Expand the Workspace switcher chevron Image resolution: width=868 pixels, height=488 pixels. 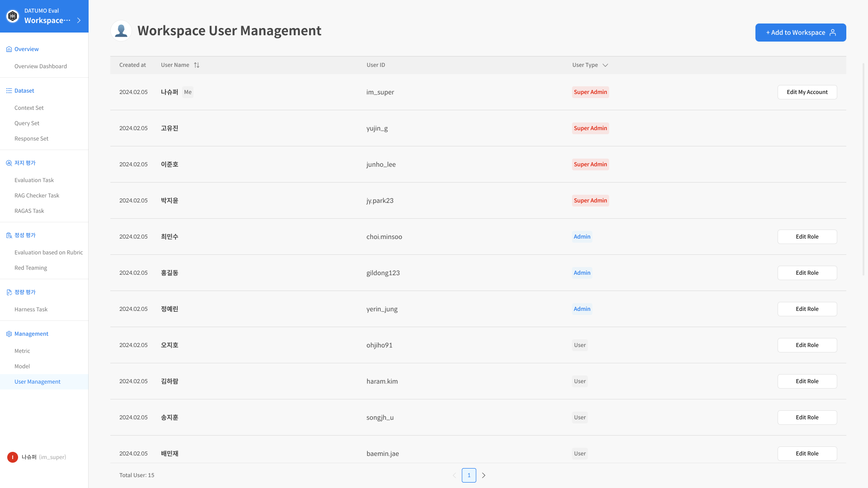[x=79, y=20]
